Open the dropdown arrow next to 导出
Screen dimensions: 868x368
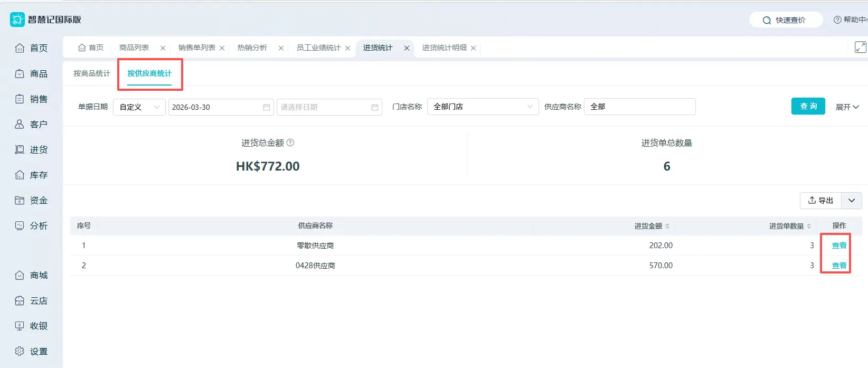coord(852,201)
